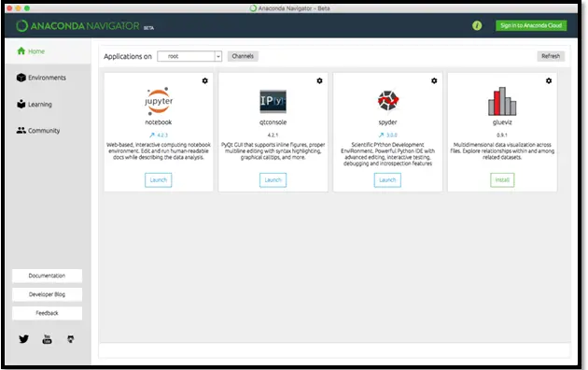Open settings gear on qtconsole card
Viewport: 588px width, 370px height.
[319, 80]
